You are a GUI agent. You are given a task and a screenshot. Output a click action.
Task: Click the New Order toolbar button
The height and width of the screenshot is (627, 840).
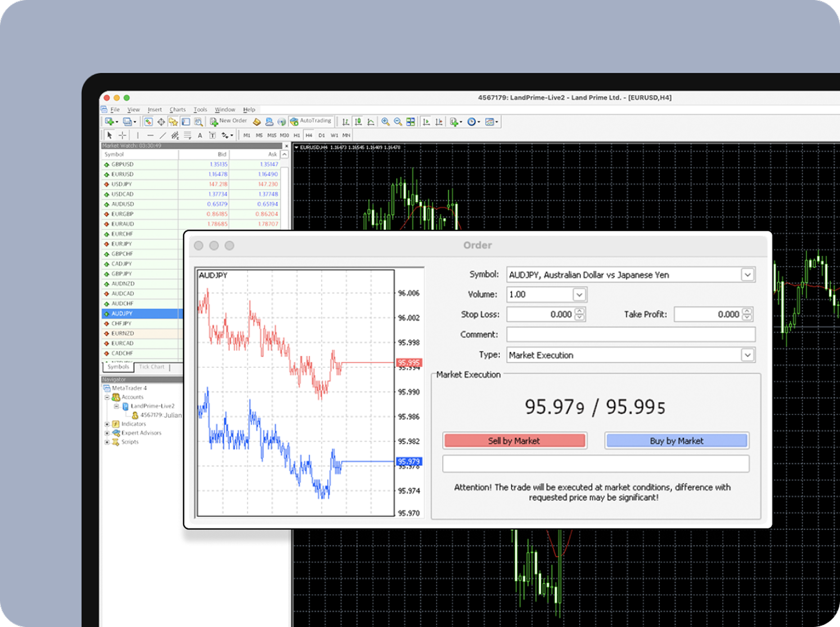click(x=229, y=121)
